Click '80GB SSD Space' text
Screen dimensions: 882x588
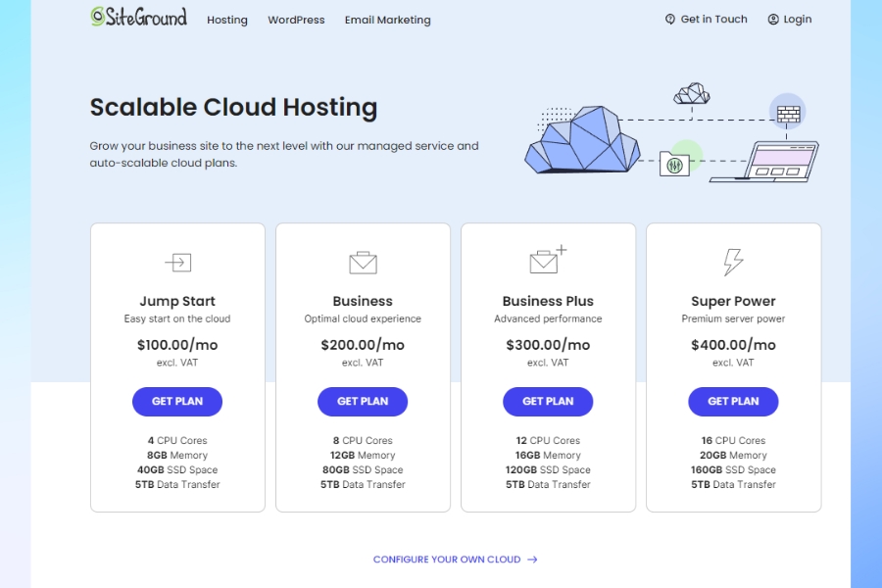pyautogui.click(x=363, y=469)
